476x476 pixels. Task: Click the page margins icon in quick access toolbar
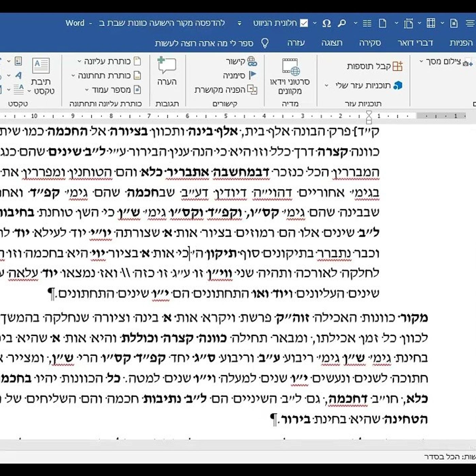[431, 23]
